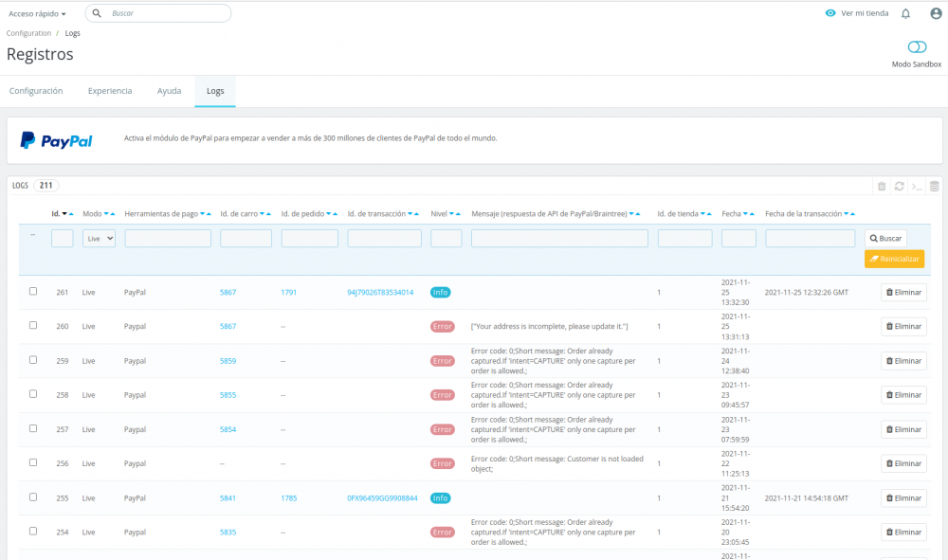Refresh the logs list with the reload icon
The width and height of the screenshot is (948, 560).
[x=899, y=186]
